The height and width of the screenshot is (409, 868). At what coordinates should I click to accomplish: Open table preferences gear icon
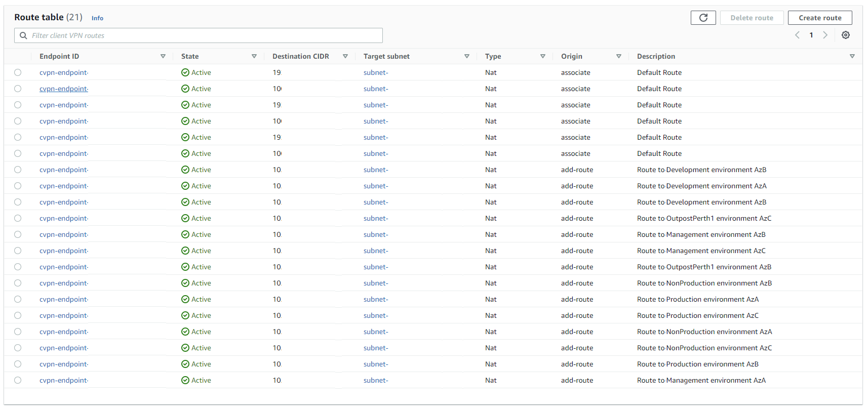(x=846, y=35)
